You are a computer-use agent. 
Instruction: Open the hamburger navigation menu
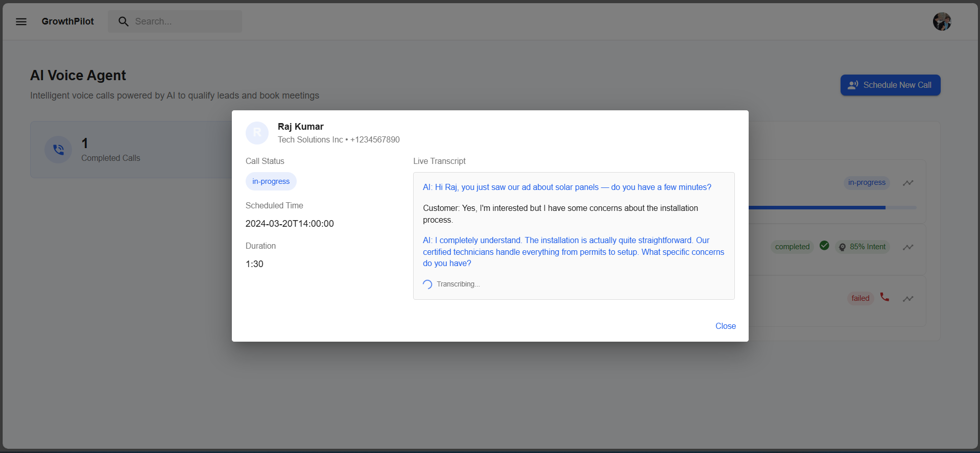21,21
